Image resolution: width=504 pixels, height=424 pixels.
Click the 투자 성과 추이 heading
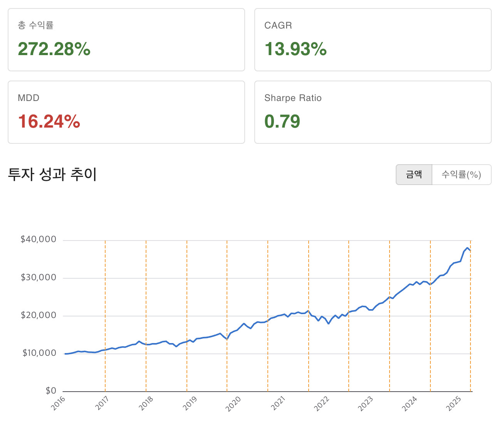(x=52, y=174)
